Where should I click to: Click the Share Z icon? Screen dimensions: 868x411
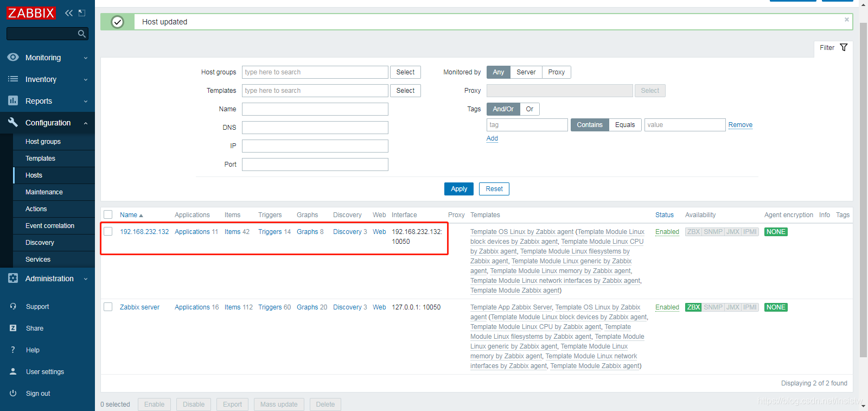coord(13,328)
